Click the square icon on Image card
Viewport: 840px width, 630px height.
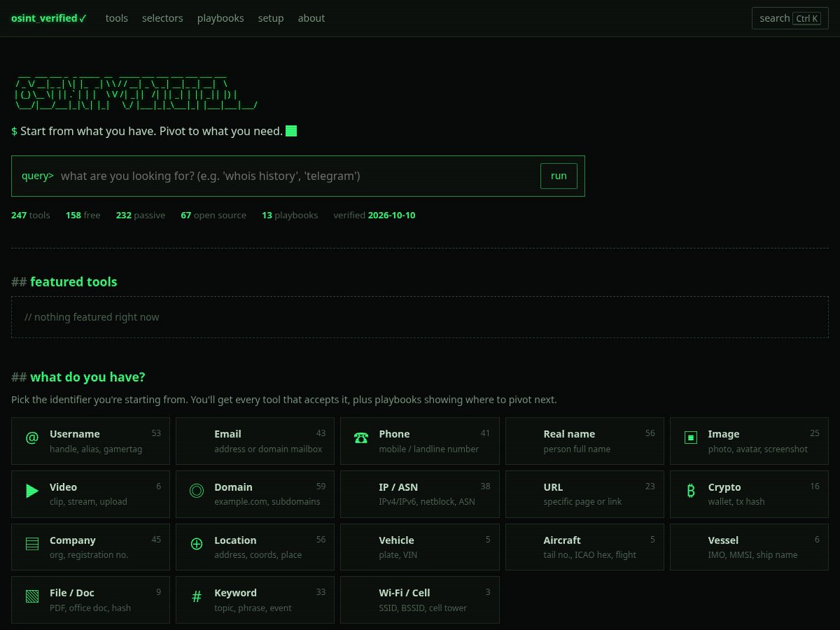pos(691,438)
